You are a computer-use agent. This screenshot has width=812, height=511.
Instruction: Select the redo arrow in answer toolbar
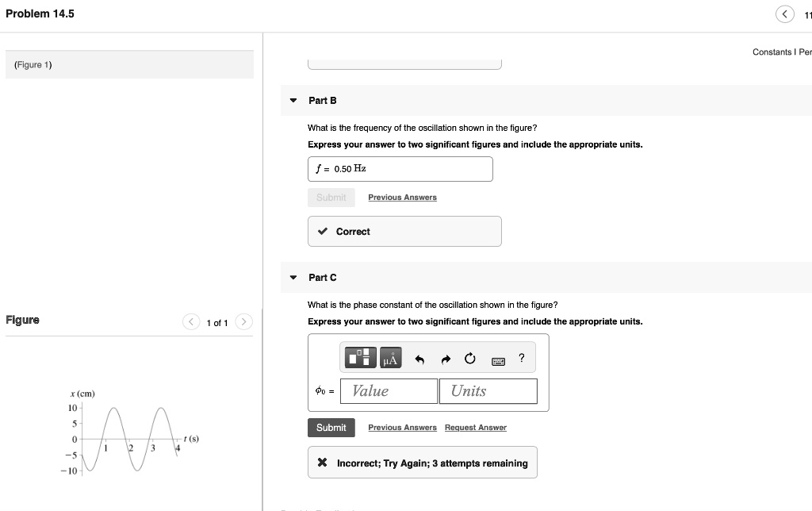(444, 357)
